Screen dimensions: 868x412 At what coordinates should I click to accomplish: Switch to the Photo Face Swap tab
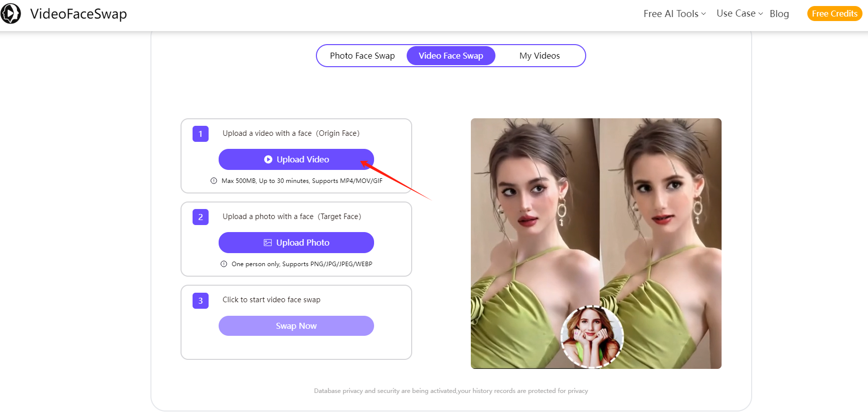click(363, 56)
